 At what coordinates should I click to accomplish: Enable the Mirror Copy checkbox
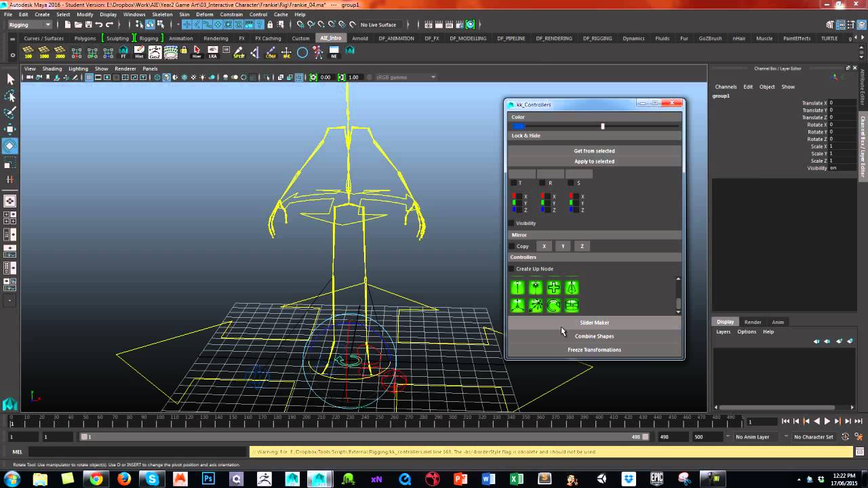click(511, 246)
